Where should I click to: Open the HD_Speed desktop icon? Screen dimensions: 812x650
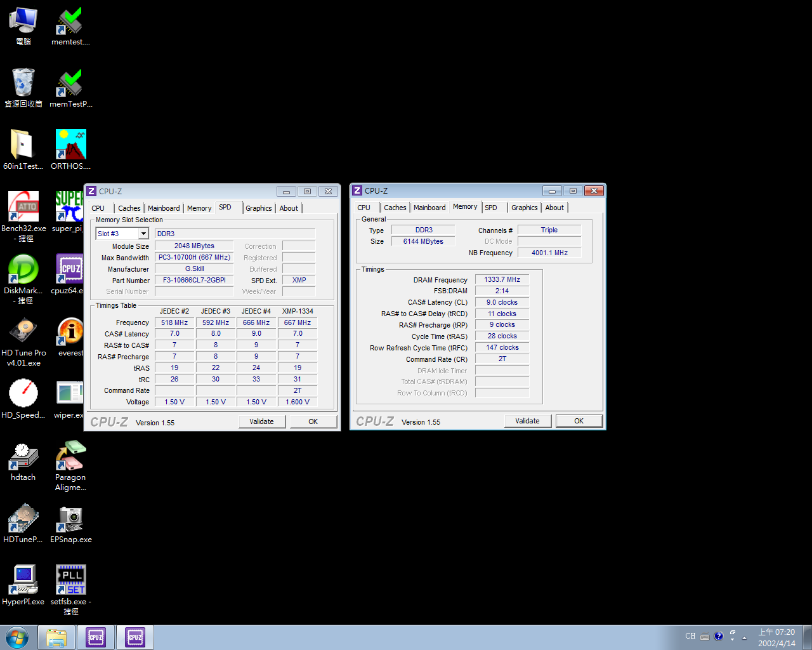tap(23, 399)
